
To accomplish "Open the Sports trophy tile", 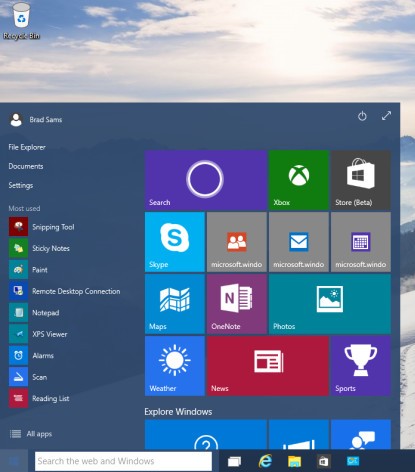I will [x=361, y=366].
